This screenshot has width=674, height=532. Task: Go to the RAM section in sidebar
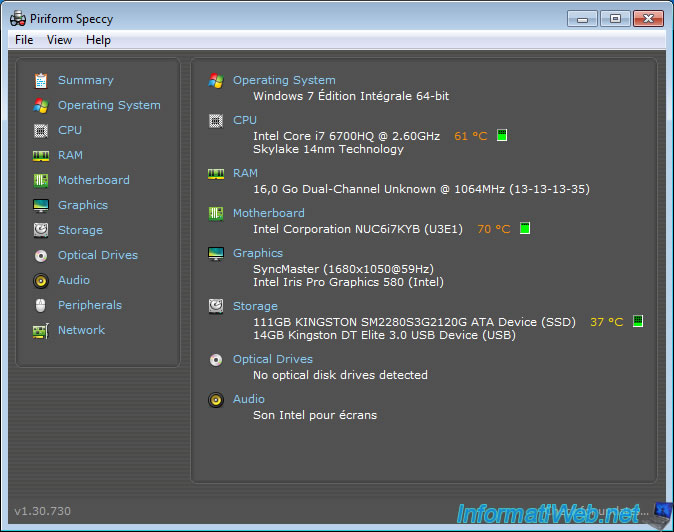click(70, 155)
